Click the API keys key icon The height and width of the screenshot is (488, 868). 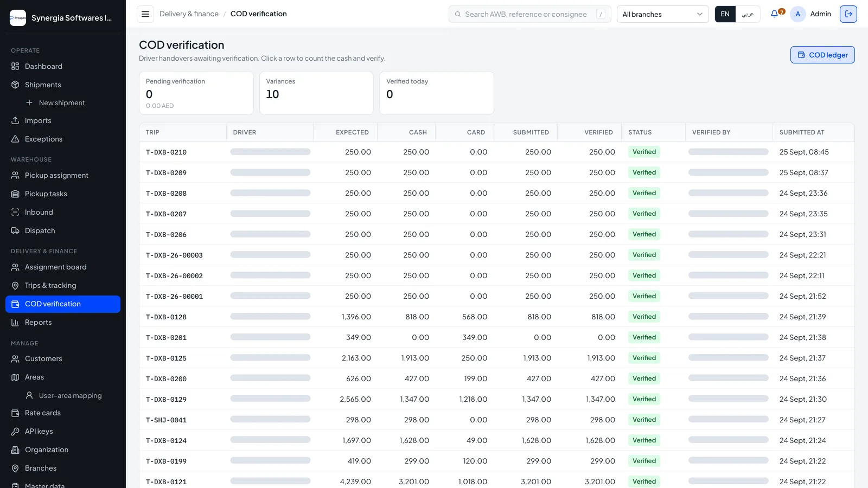tap(15, 431)
